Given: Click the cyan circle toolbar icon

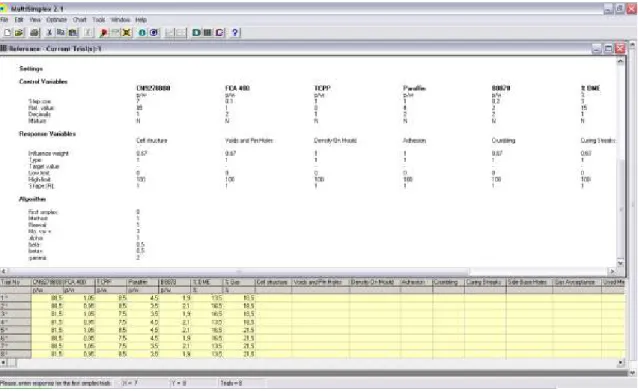Looking at the screenshot, I should click(x=142, y=33).
